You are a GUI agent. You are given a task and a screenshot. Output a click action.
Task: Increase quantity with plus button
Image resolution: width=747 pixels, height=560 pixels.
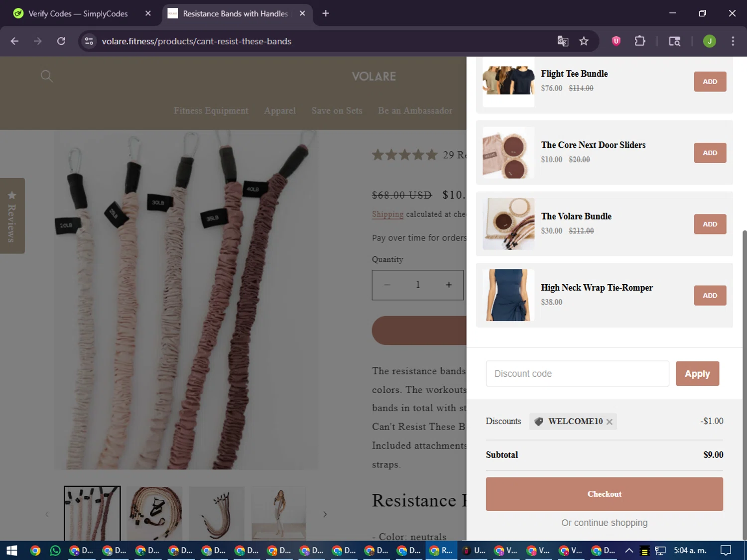point(449,285)
